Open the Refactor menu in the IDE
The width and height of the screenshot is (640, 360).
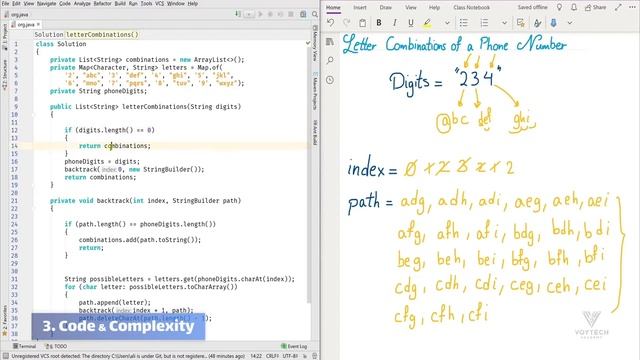coord(102,3)
